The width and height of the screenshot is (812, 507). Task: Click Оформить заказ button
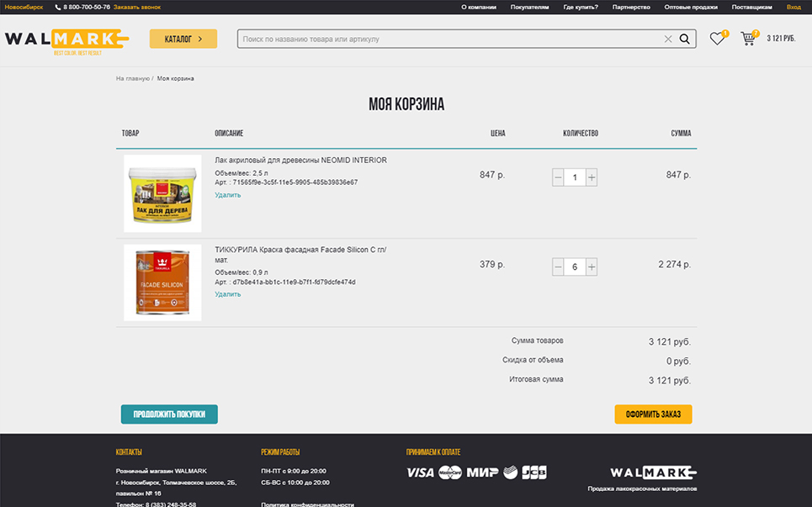click(653, 415)
